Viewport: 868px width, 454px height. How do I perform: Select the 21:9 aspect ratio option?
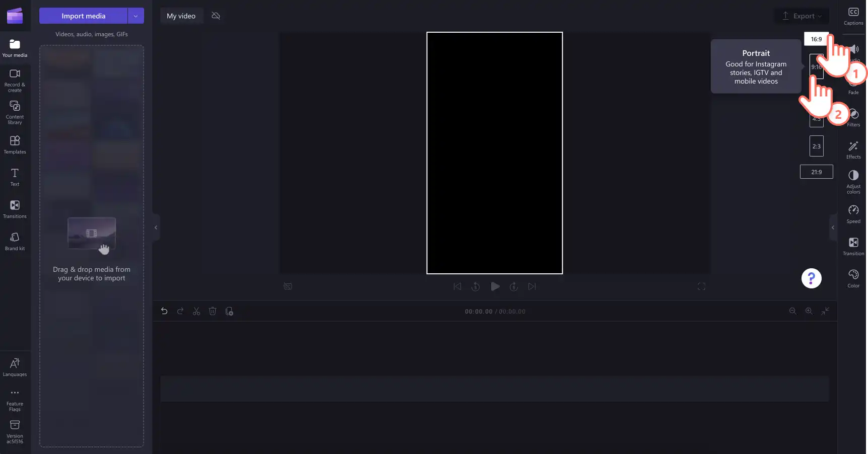pos(816,172)
